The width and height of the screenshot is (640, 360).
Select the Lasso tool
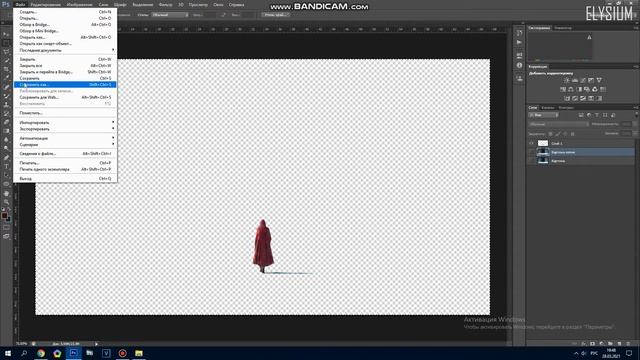[x=6, y=52]
